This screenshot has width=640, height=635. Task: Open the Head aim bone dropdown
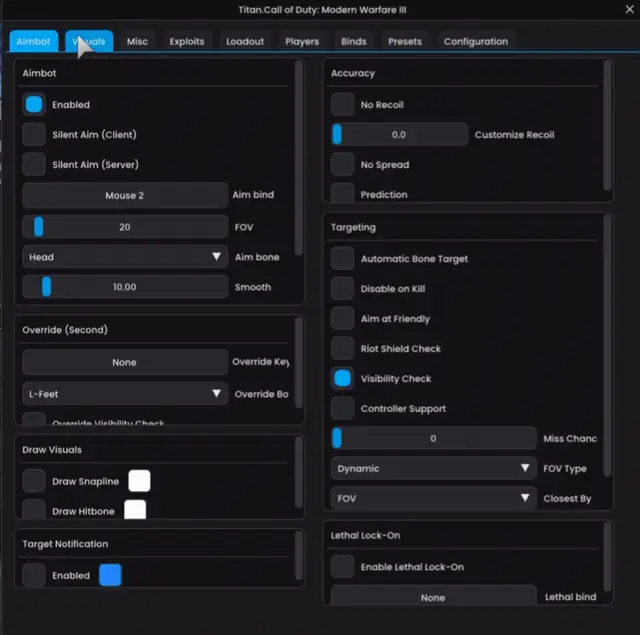pos(125,257)
